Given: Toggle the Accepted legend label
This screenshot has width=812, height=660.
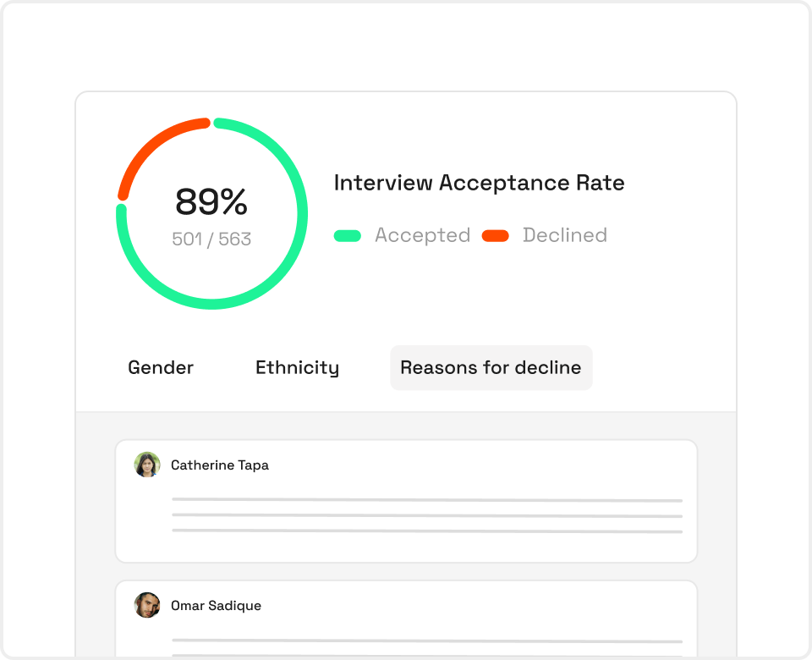Looking at the screenshot, I should point(423,235).
